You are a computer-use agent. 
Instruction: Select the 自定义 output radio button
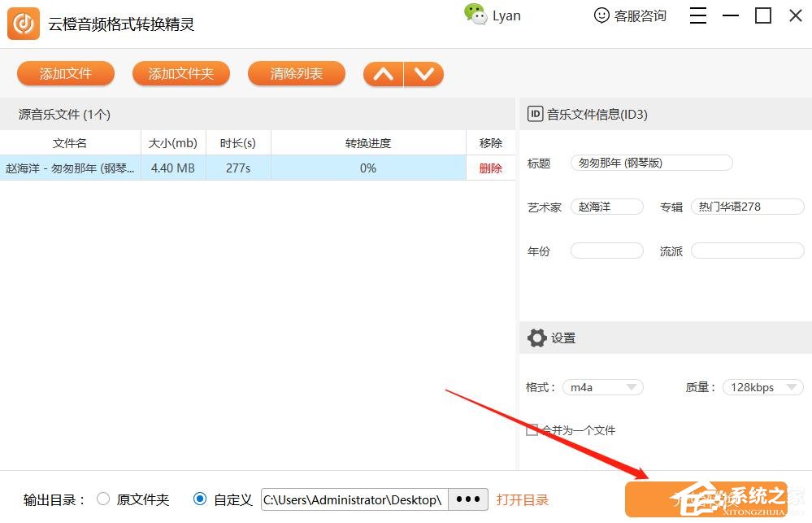[200, 499]
